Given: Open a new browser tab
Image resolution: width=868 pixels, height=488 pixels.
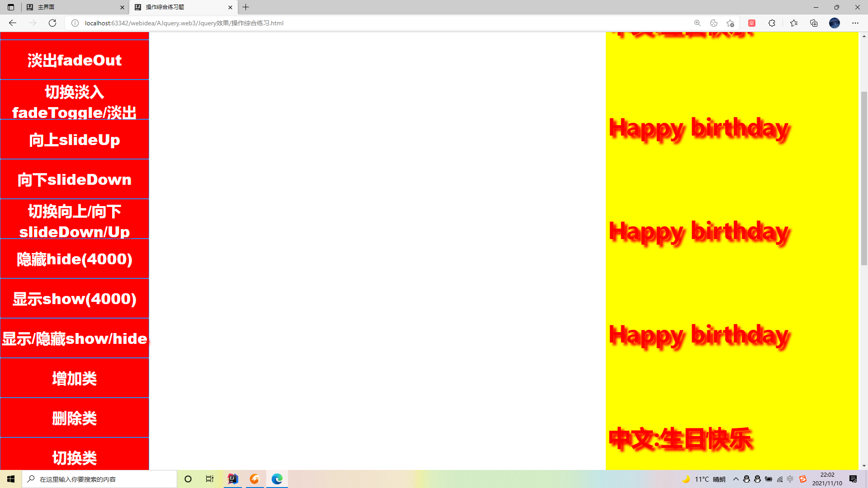Looking at the screenshot, I should pyautogui.click(x=246, y=7).
